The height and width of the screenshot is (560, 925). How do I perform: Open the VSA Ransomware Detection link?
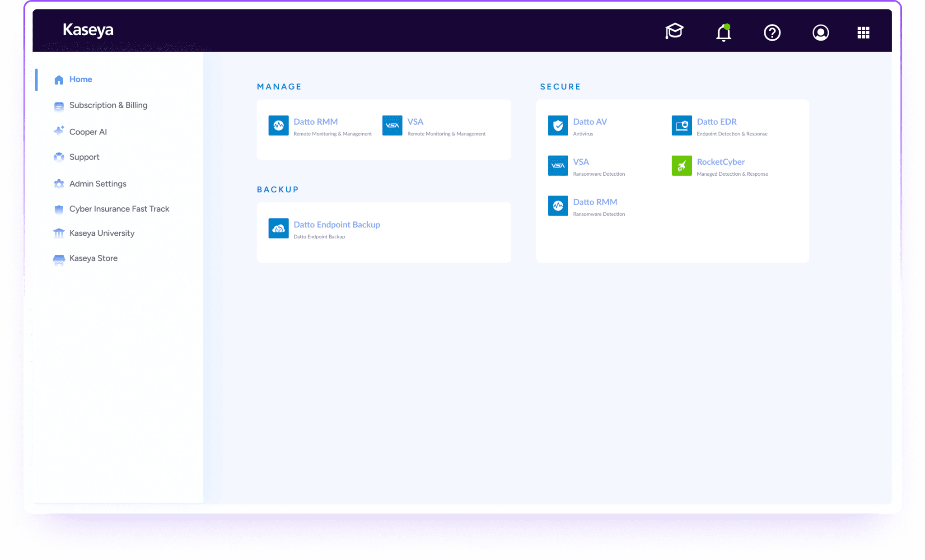pyautogui.click(x=581, y=162)
